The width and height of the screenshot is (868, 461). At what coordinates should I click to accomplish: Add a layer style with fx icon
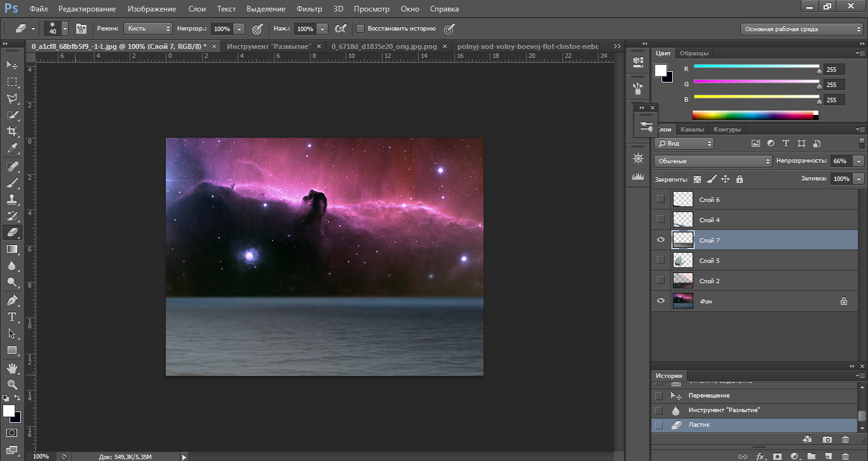759,456
